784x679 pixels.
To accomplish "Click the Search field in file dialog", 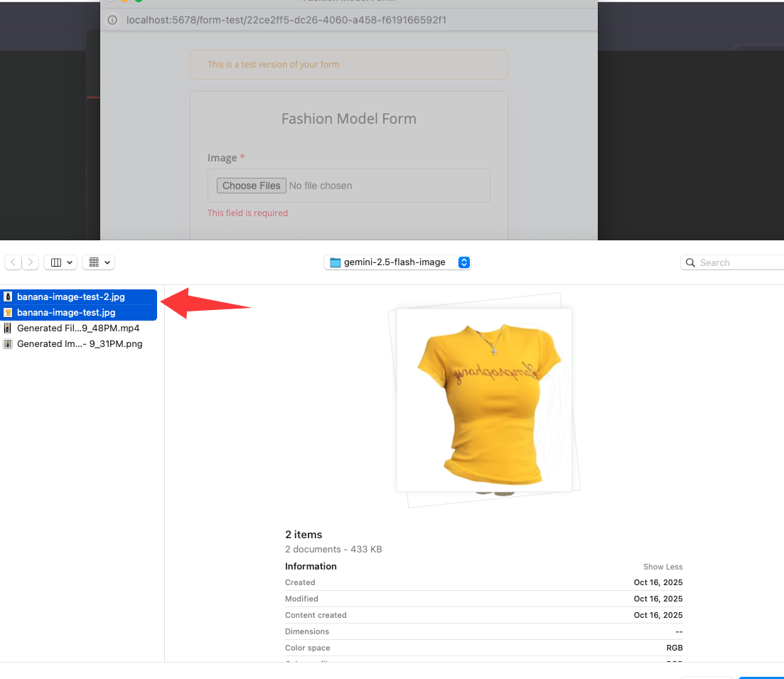I will point(739,262).
